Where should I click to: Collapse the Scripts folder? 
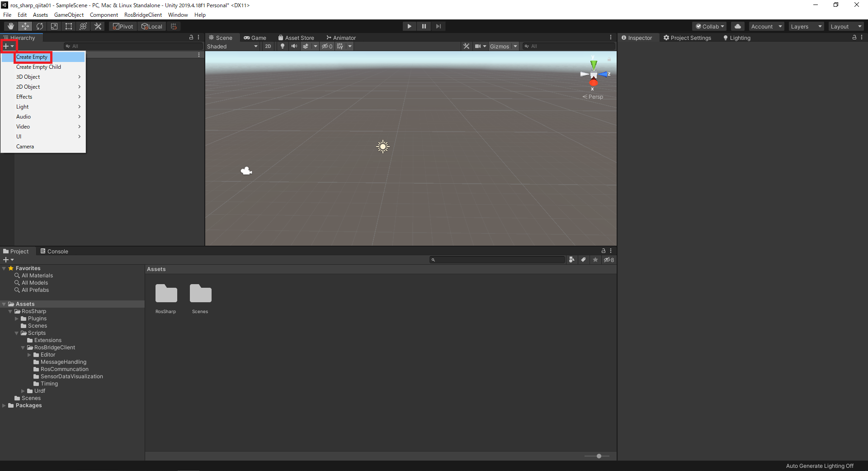(18, 333)
